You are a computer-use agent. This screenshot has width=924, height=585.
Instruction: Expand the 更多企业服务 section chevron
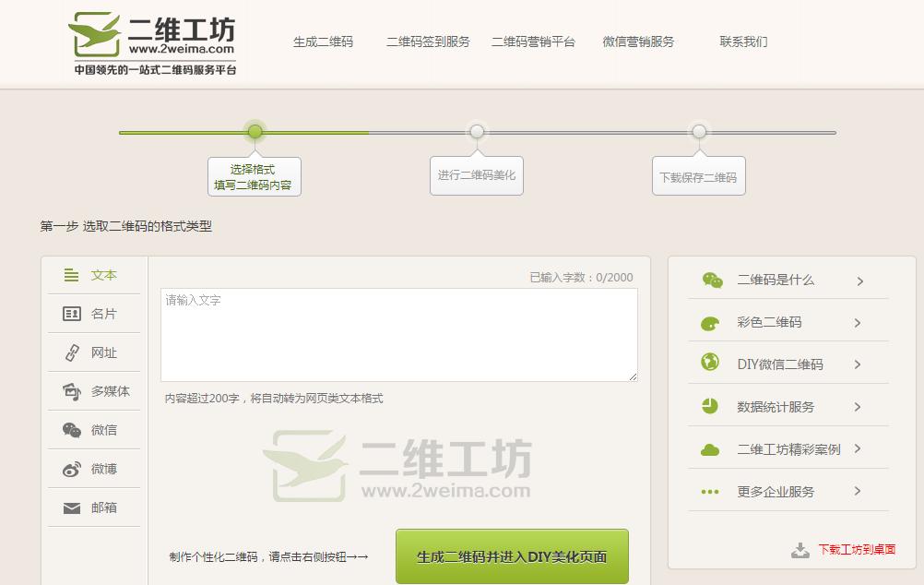(x=858, y=492)
